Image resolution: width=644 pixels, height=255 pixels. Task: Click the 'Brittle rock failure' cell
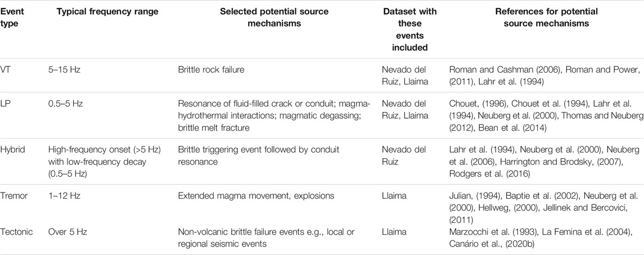tap(211, 70)
